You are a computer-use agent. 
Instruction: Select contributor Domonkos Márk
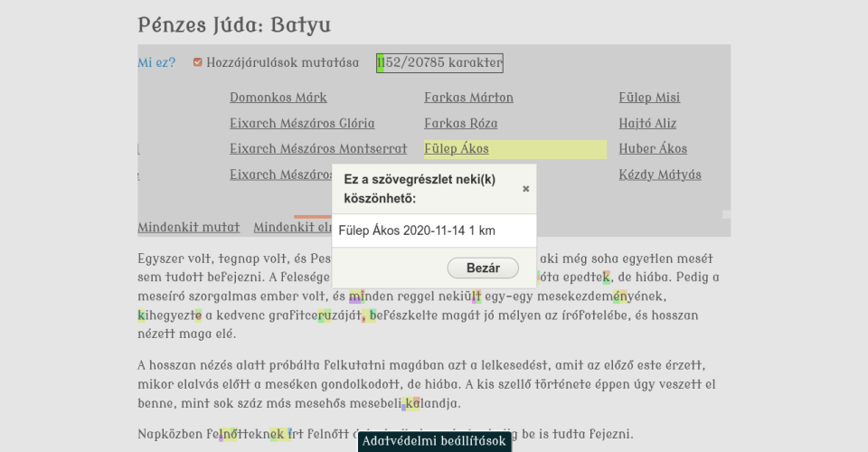[278, 98]
